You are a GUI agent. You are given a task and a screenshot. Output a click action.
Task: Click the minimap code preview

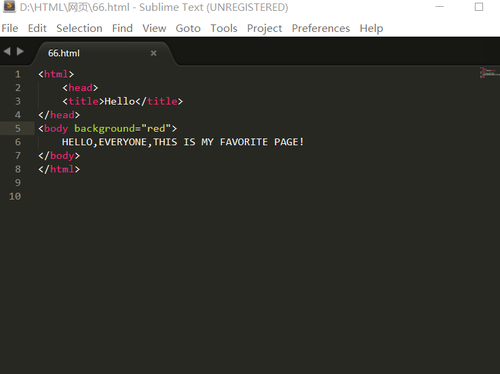[490, 73]
